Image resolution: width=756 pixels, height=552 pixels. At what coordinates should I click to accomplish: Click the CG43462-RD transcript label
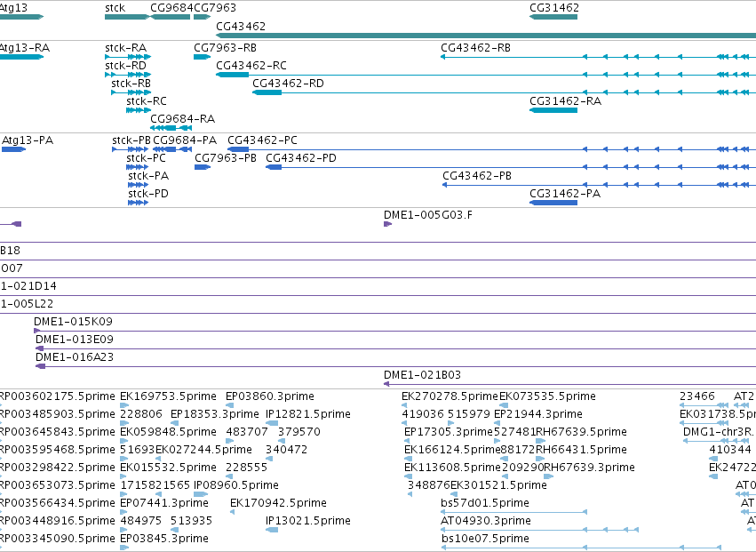[289, 84]
